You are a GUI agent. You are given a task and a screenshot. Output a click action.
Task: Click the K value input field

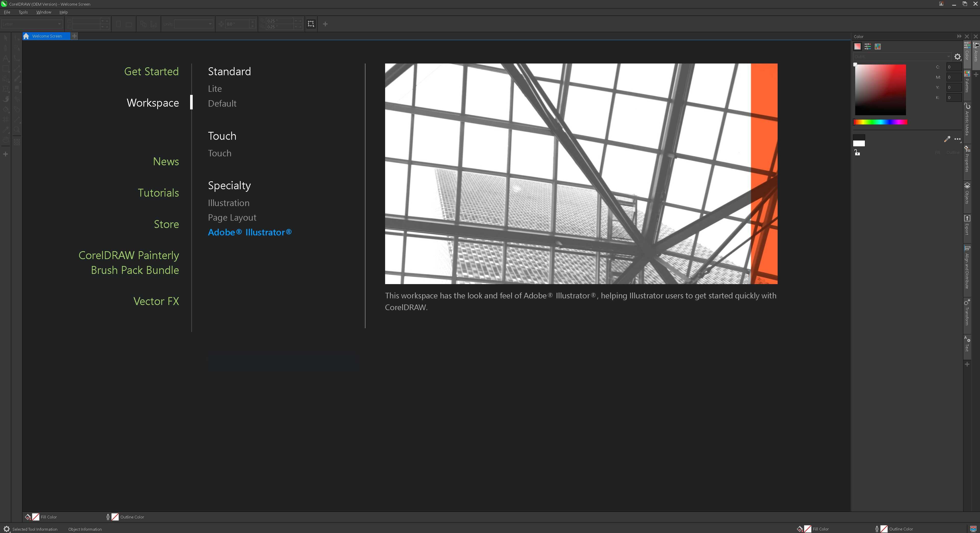click(954, 98)
